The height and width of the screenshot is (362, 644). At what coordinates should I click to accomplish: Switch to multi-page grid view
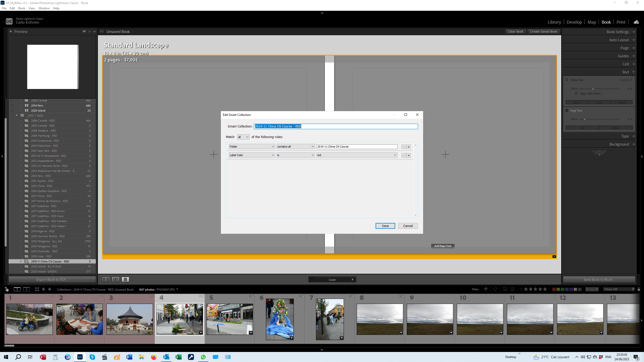tap(106, 279)
